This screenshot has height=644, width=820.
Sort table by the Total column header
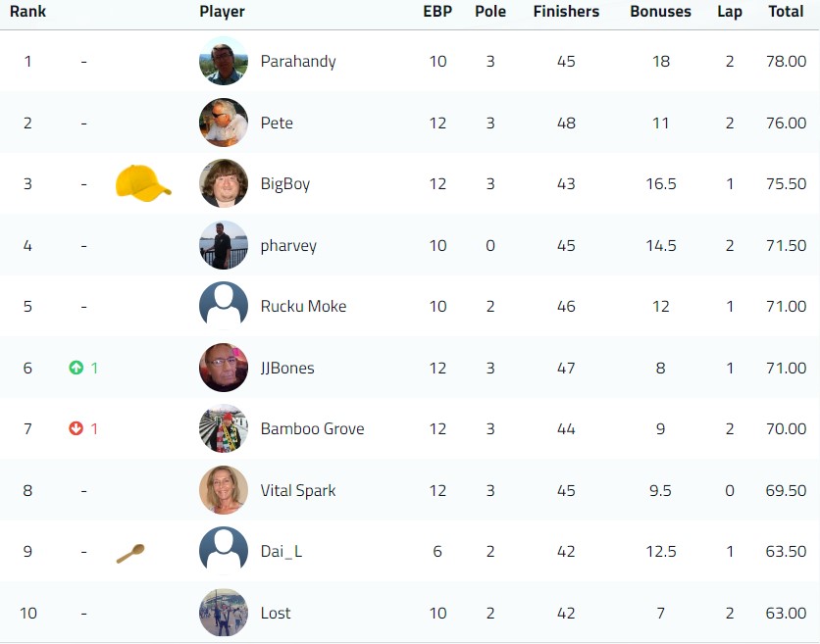786,12
